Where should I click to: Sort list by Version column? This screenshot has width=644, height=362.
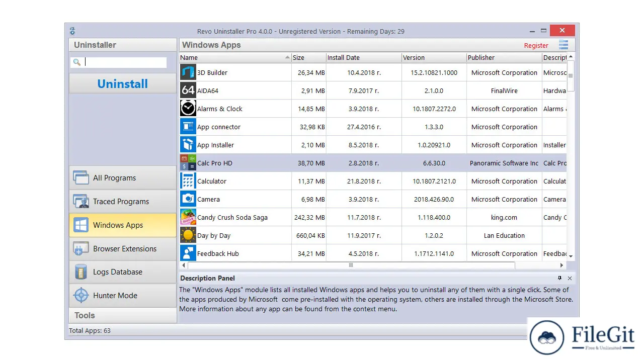click(434, 57)
